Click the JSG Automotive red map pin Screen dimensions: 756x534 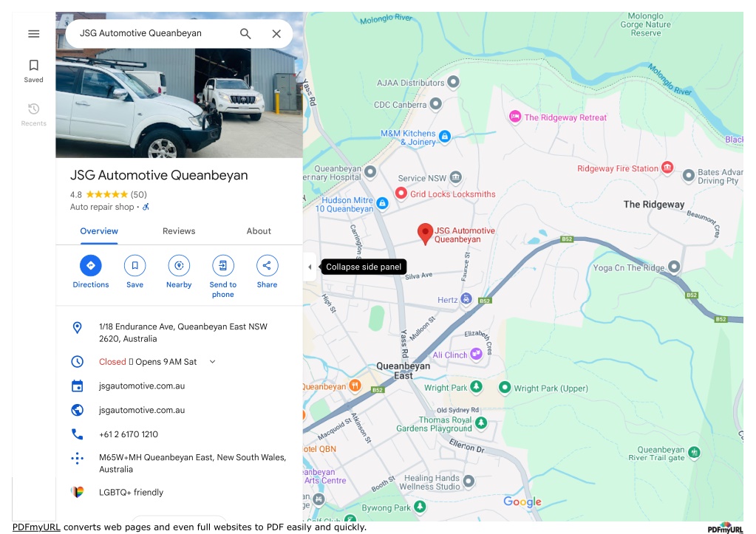(x=425, y=233)
